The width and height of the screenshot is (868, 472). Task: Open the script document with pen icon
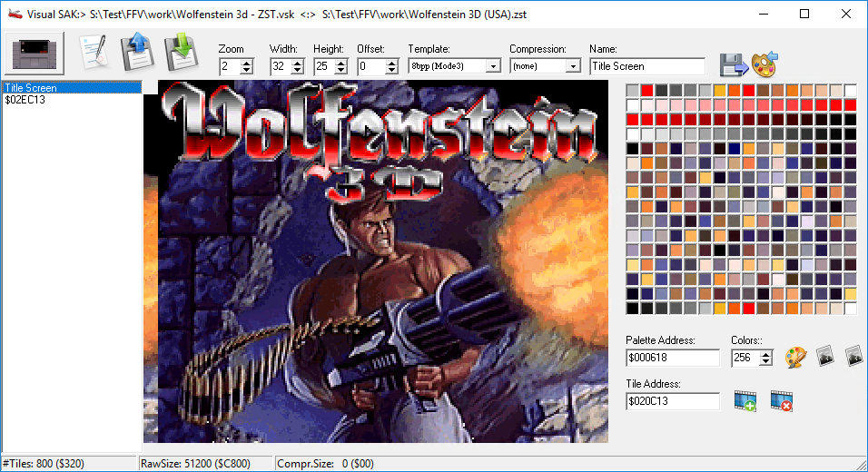pyautogui.click(x=94, y=53)
